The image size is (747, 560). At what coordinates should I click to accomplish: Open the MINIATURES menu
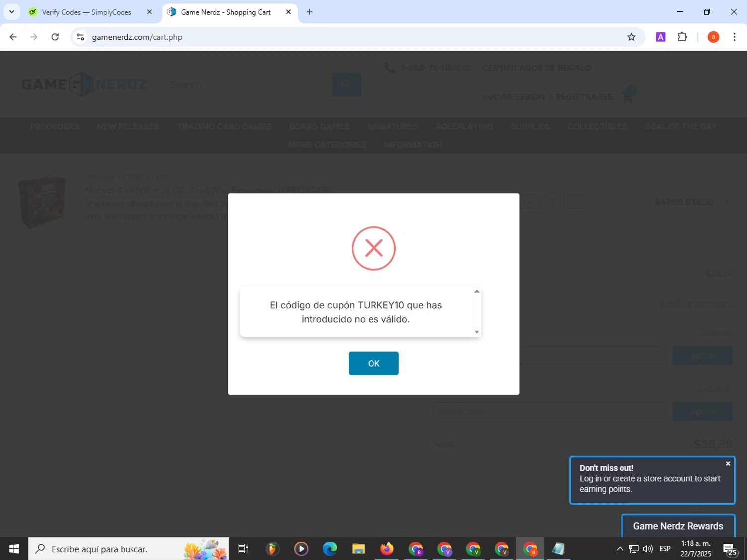point(392,127)
